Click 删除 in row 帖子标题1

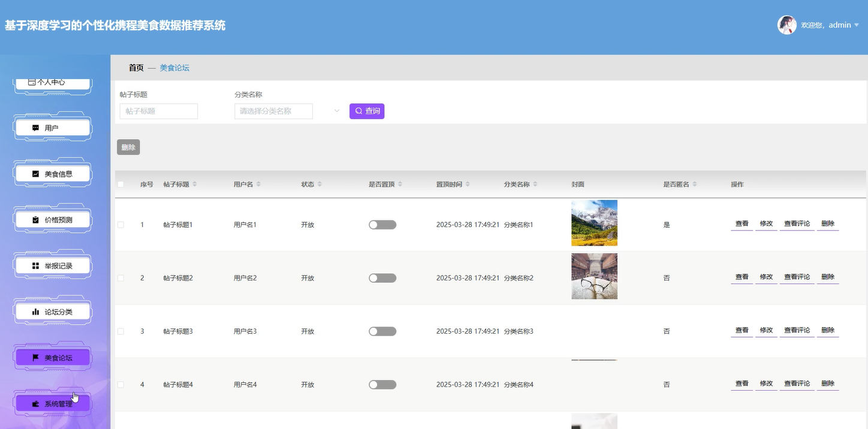(828, 223)
